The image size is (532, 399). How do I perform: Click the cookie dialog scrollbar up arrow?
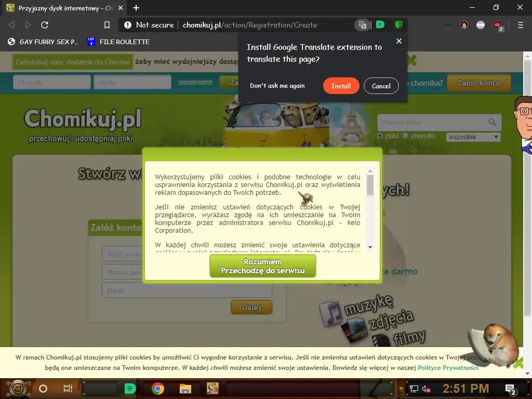coord(370,171)
